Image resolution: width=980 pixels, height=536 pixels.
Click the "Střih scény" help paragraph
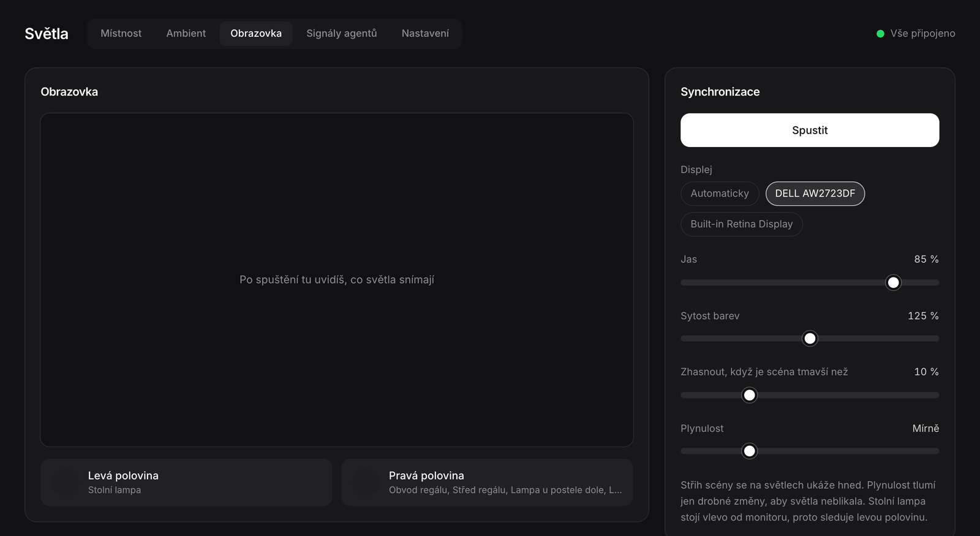808,501
